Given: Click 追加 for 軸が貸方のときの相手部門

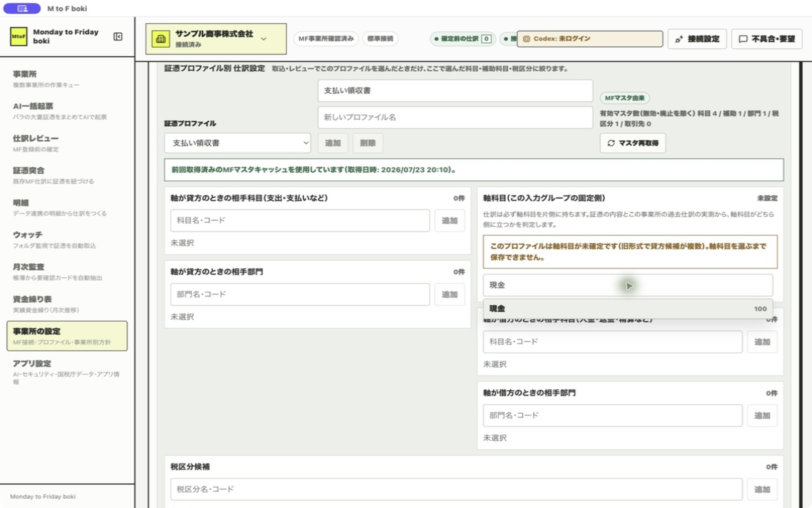Looking at the screenshot, I should pos(450,295).
